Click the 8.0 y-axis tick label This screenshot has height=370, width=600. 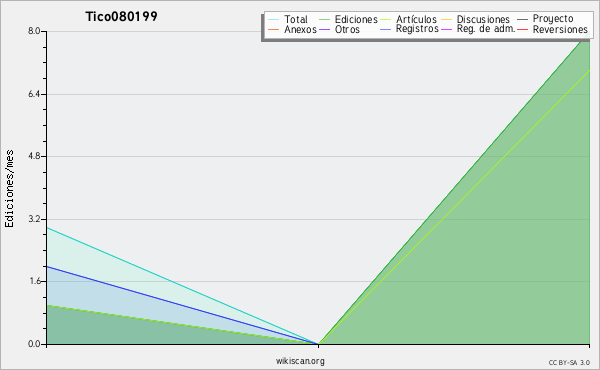pos(34,31)
